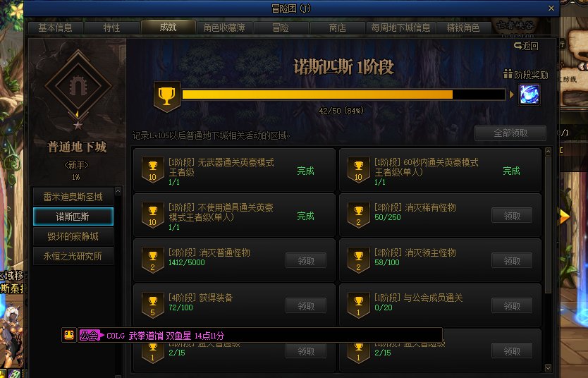
Task: Click the achievement list scroll-up arrow
Action: click(548, 151)
